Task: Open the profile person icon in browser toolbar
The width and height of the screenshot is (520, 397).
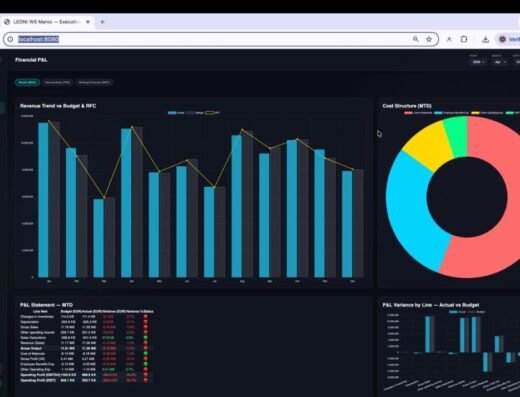Action: [x=449, y=39]
